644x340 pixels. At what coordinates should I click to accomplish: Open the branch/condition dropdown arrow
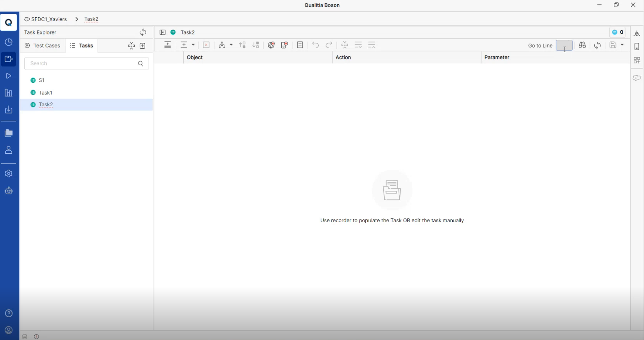231,45
